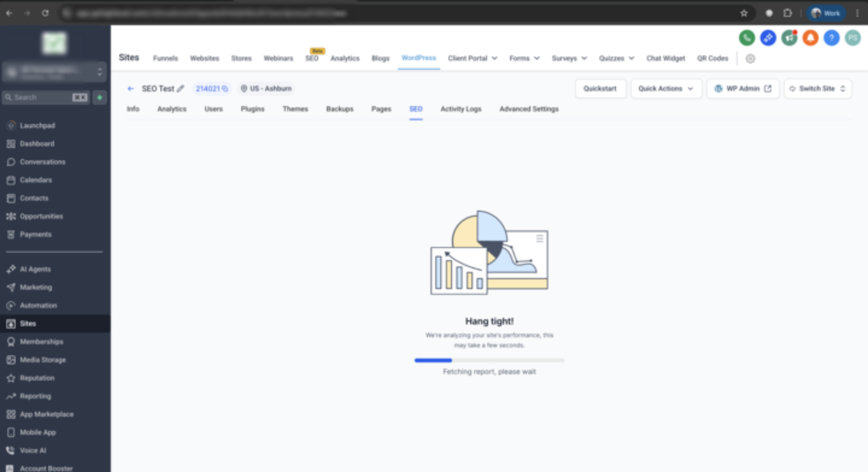This screenshot has width=868, height=472.
Task: Open the QR Codes tab
Action: coord(712,59)
